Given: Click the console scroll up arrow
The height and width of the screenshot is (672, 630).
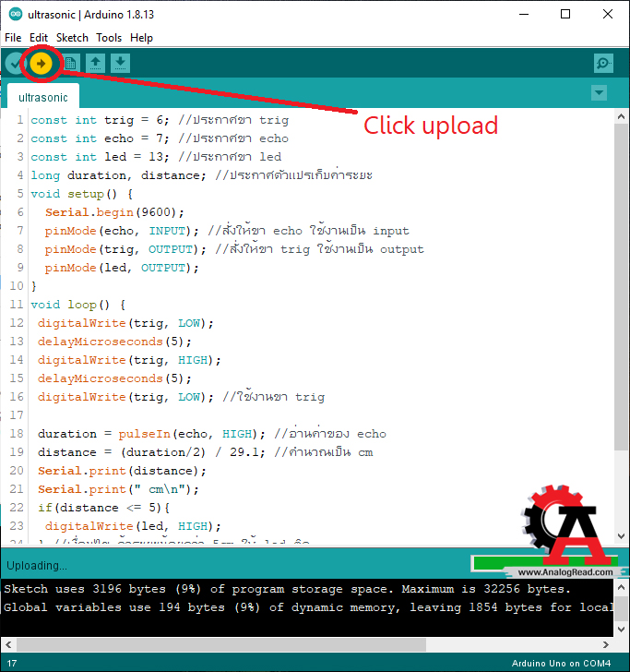Looking at the screenshot, I should (621, 587).
